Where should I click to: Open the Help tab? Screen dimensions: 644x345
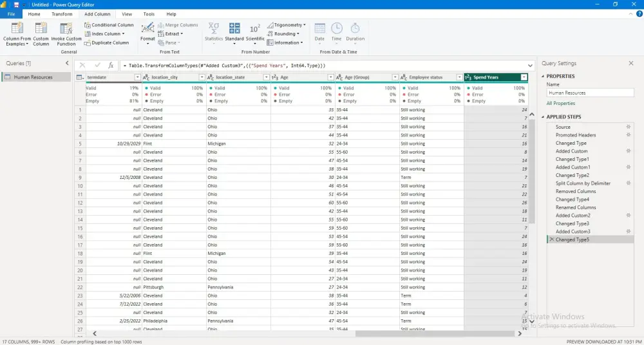[x=171, y=14]
